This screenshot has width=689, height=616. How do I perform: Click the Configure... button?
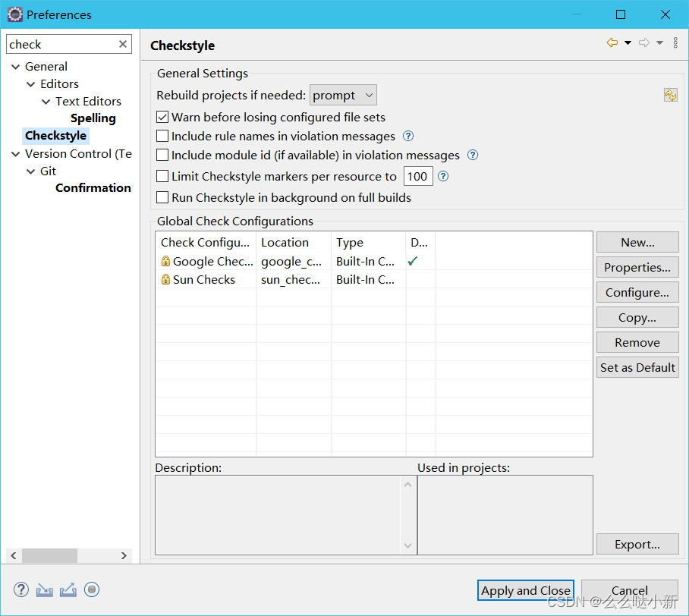[x=637, y=292]
